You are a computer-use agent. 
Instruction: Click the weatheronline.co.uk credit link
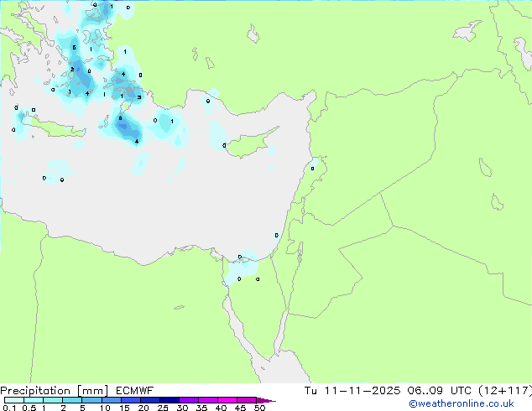(462, 403)
